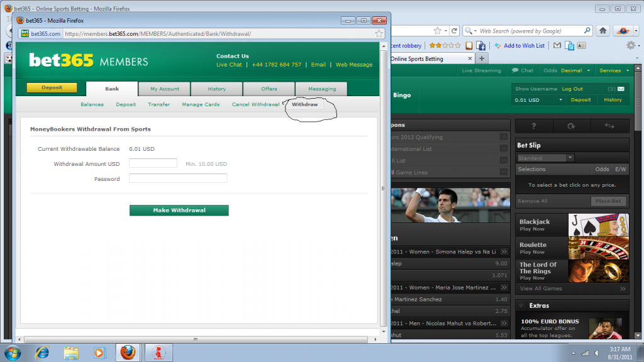The image size is (644, 362).
Task: Open the toolbar settings gear
Action: pos(631,45)
